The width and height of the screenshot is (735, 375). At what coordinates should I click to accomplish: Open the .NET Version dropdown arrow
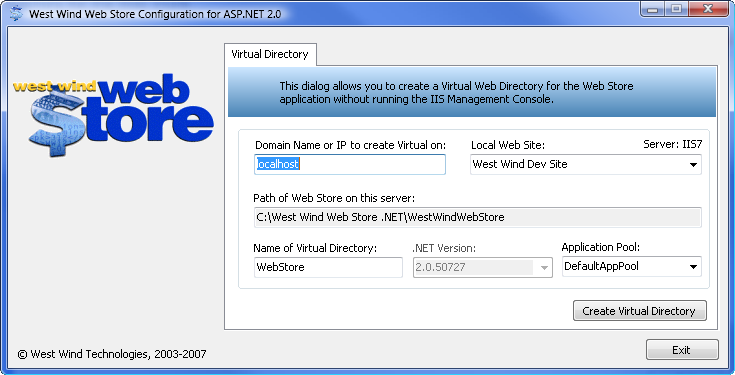[x=544, y=268]
